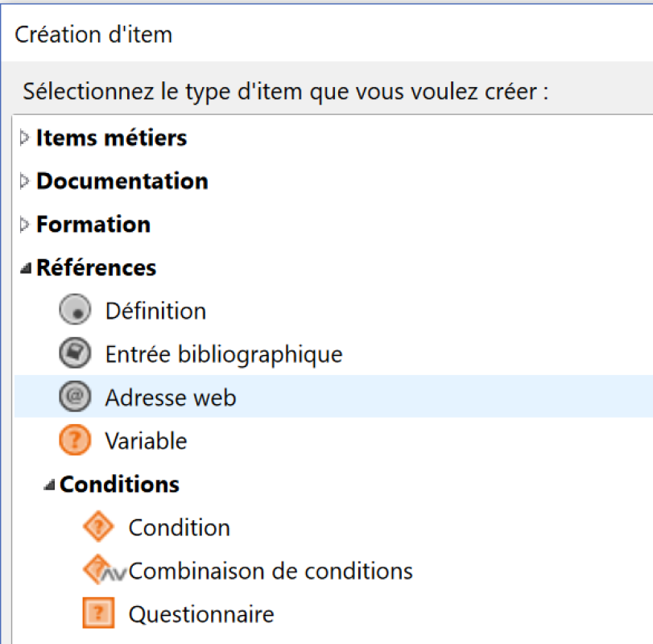Viewport: 653px width, 644px height.
Task: Click the Questionnaire square icon
Action: (98, 614)
